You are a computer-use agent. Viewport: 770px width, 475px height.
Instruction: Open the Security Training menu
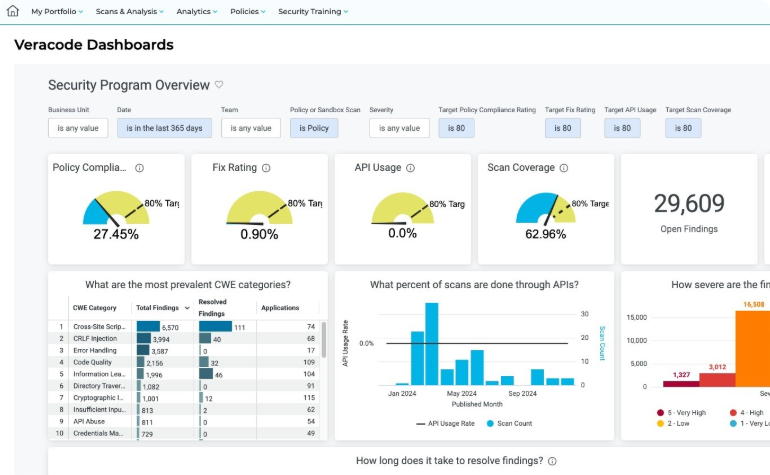tap(312, 12)
